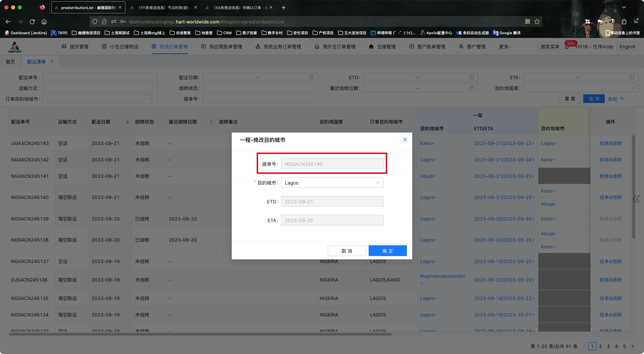Image resolution: width=644 pixels, height=354 pixels.
Task: Open browser extensions puzzle icon
Action: click(x=624, y=22)
